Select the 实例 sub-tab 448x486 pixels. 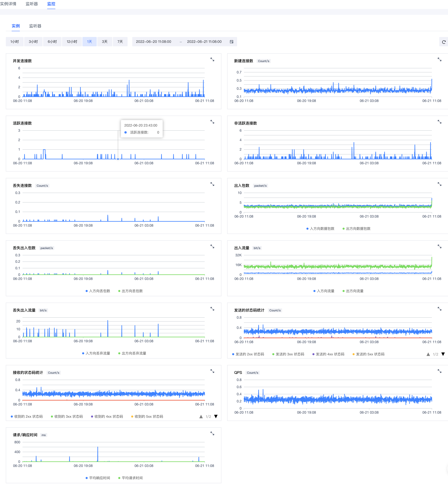[16, 26]
